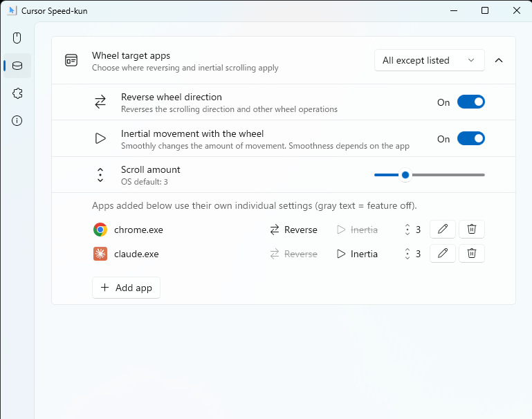Viewport: 532px width, 419px height.
Task: Click the Cursor Speed-kun app icon in title bar
Action: (12, 10)
